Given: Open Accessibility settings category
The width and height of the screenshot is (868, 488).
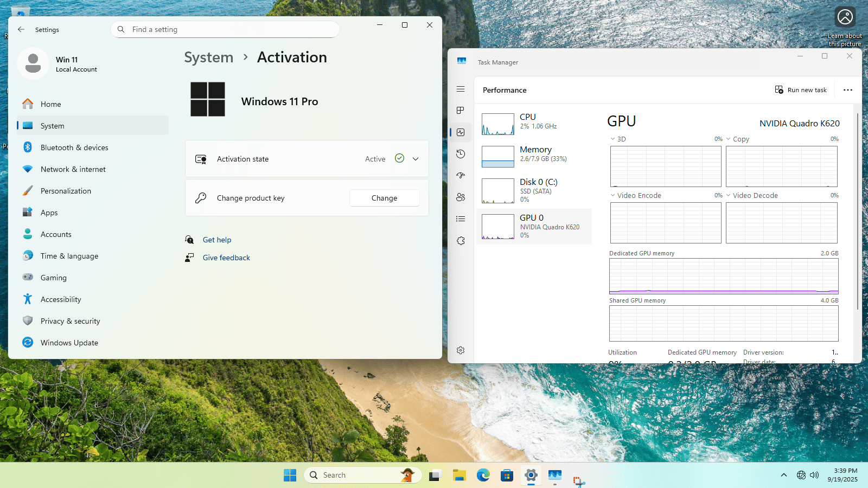Looking at the screenshot, I should tap(93, 299).
